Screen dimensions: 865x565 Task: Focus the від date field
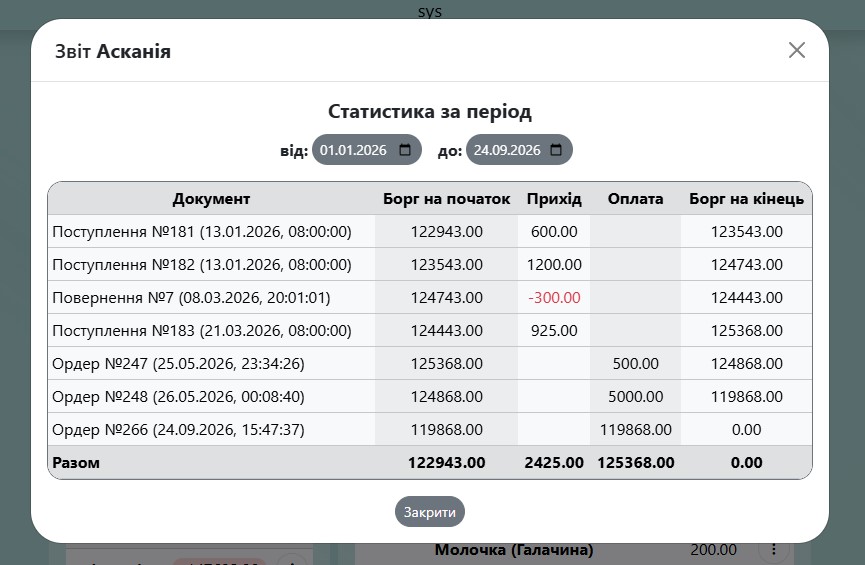point(367,150)
